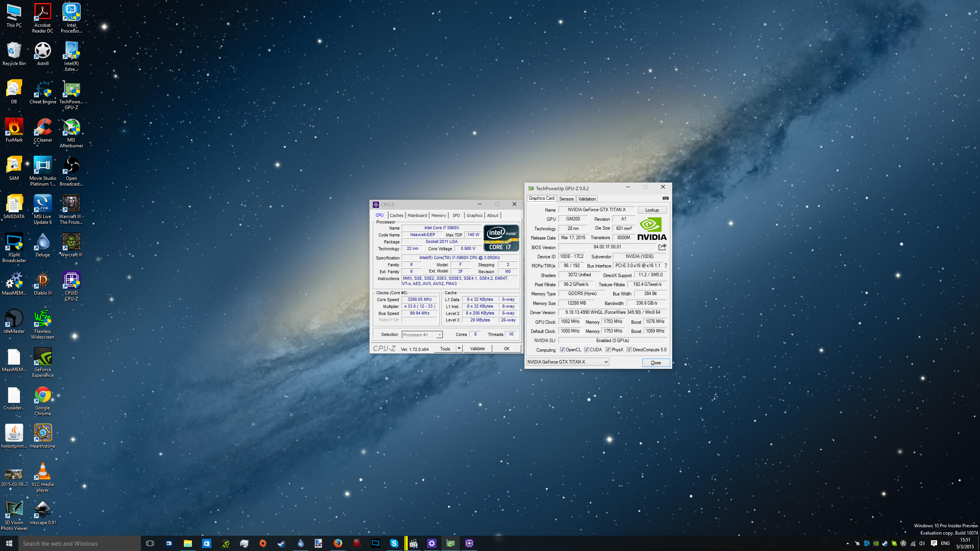Image resolution: width=980 pixels, height=551 pixels.
Task: Show hidden system tray icons arrow
Action: tap(848, 543)
